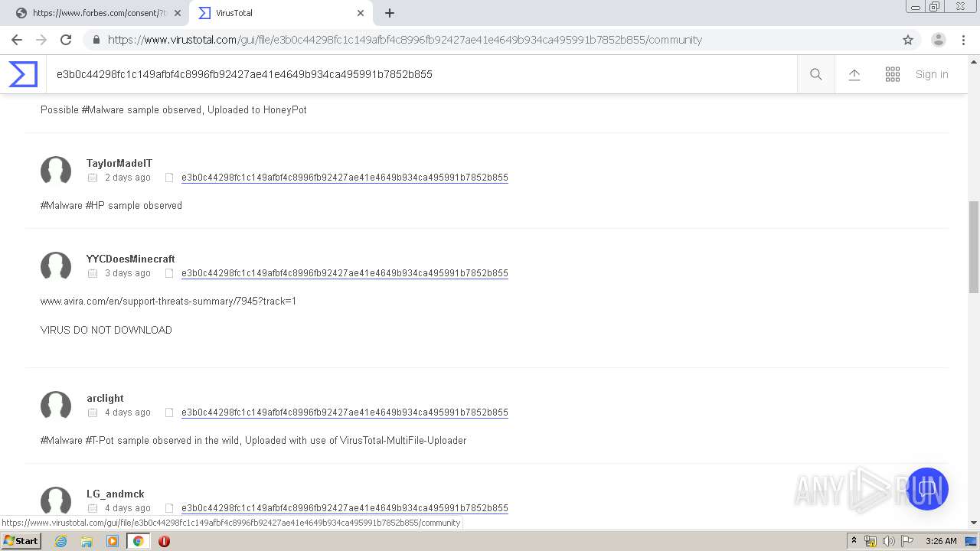
Task: Open the Chrome three-dot menu
Action: pyautogui.click(x=963, y=40)
